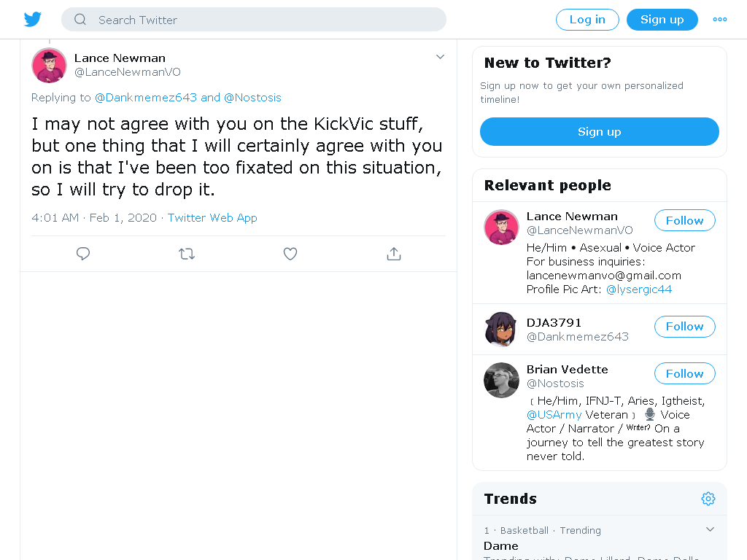This screenshot has width=747, height=560.
Task: Retweet the Lance Newman tweet
Action: (187, 254)
